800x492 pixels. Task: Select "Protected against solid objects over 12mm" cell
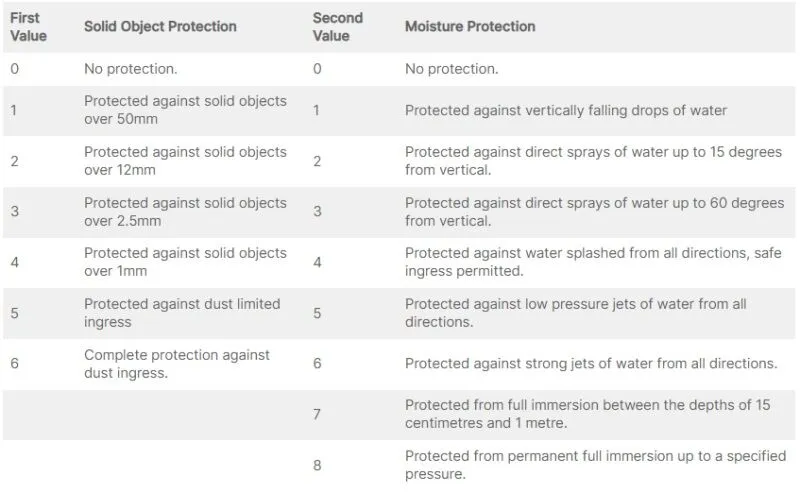pos(185,161)
